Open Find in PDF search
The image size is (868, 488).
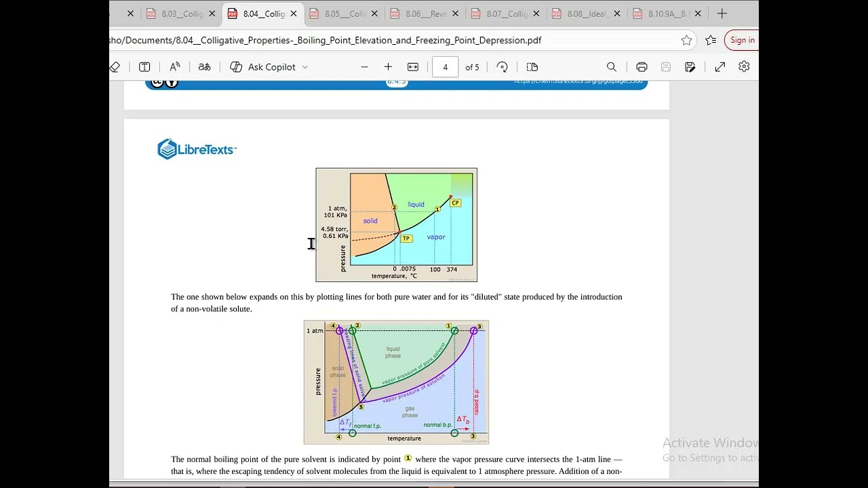[x=612, y=66]
